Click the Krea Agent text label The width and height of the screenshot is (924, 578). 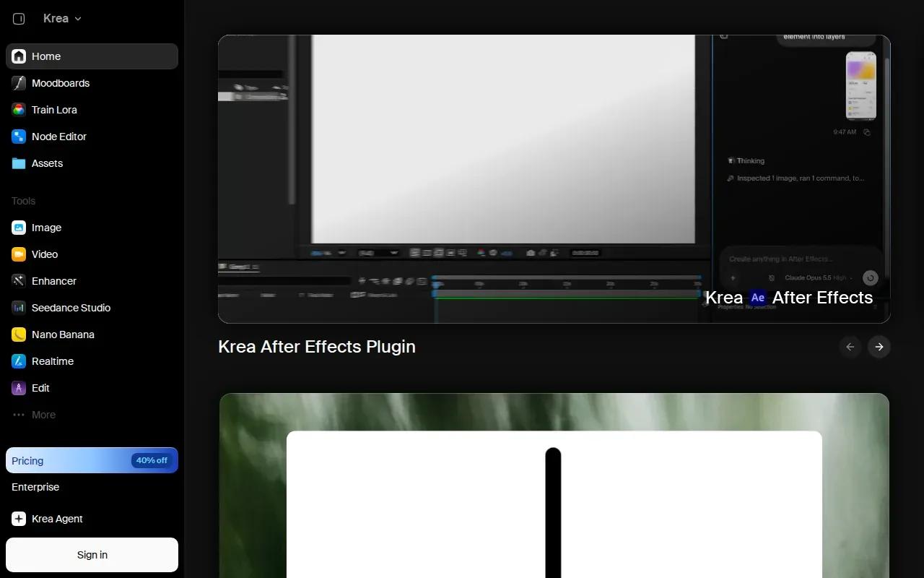click(57, 519)
